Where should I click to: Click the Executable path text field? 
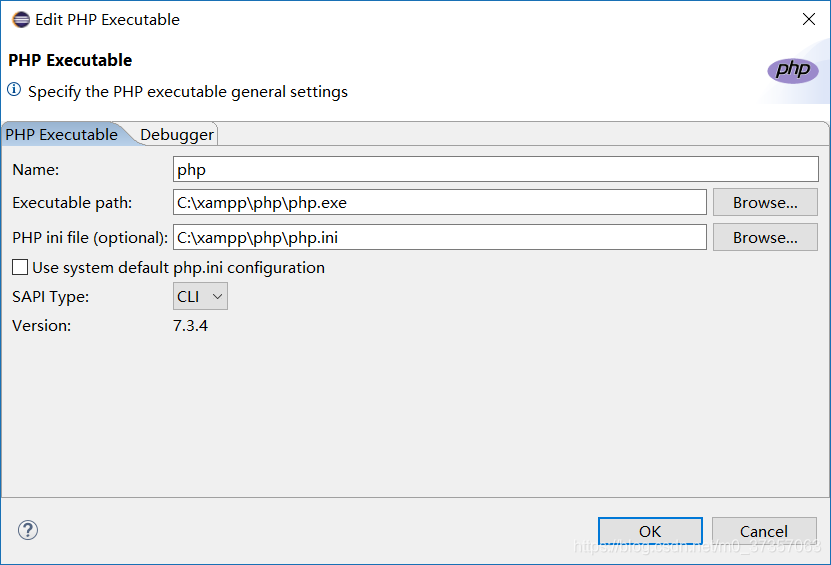pos(439,202)
